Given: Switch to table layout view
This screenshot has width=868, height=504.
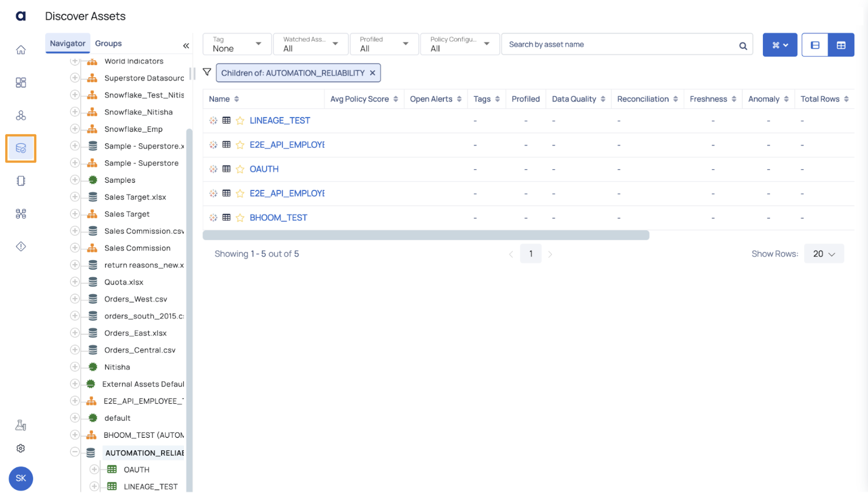Looking at the screenshot, I should [841, 45].
